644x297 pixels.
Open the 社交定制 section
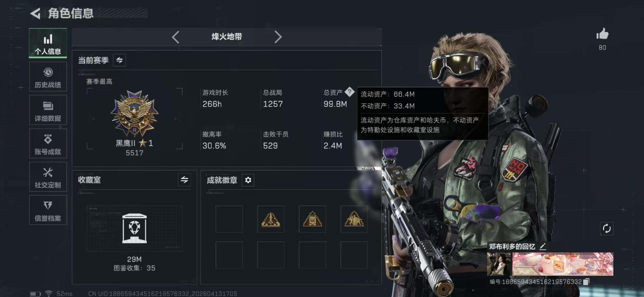(48, 177)
